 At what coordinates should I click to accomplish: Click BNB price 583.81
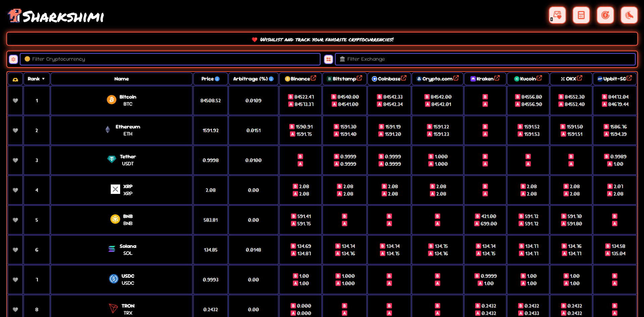click(210, 220)
